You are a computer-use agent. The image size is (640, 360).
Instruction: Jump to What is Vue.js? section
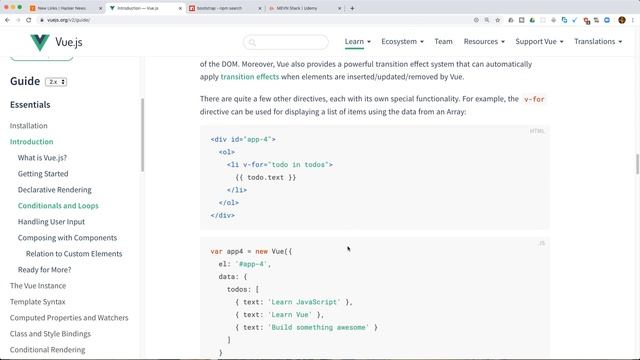[x=42, y=158]
